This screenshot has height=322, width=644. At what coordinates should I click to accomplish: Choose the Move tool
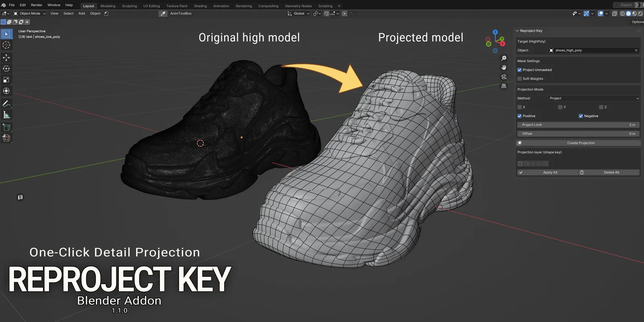point(6,58)
